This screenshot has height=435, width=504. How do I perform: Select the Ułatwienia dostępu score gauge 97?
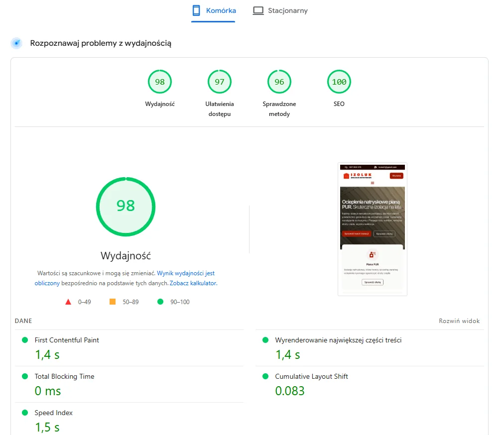coord(220,82)
